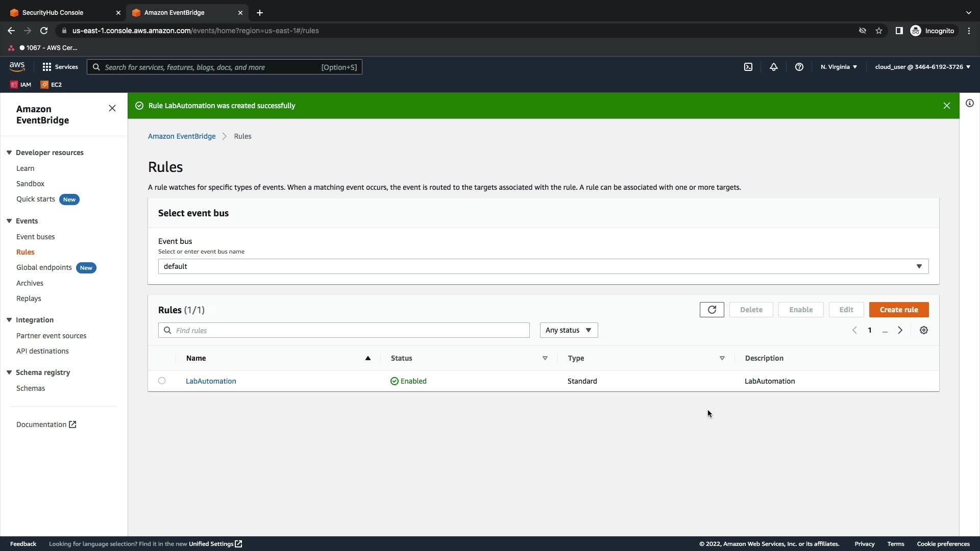Click the help question mark icon
The height and width of the screenshot is (551, 980).
(799, 67)
